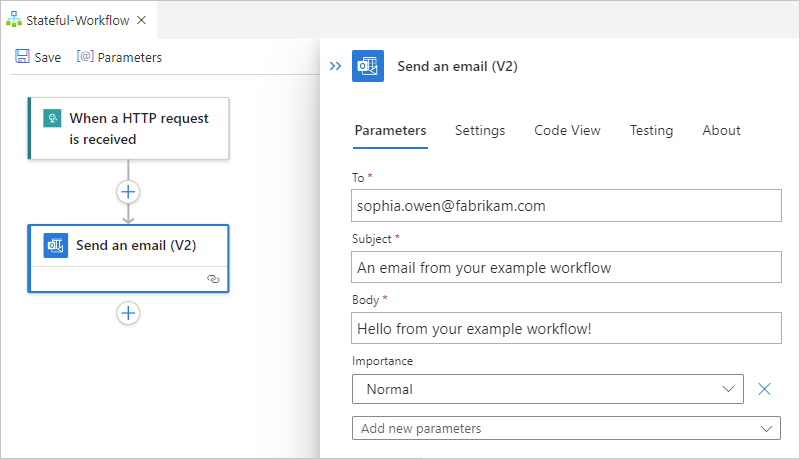The height and width of the screenshot is (459, 800).
Task: Click the To email address field
Action: 566,206
